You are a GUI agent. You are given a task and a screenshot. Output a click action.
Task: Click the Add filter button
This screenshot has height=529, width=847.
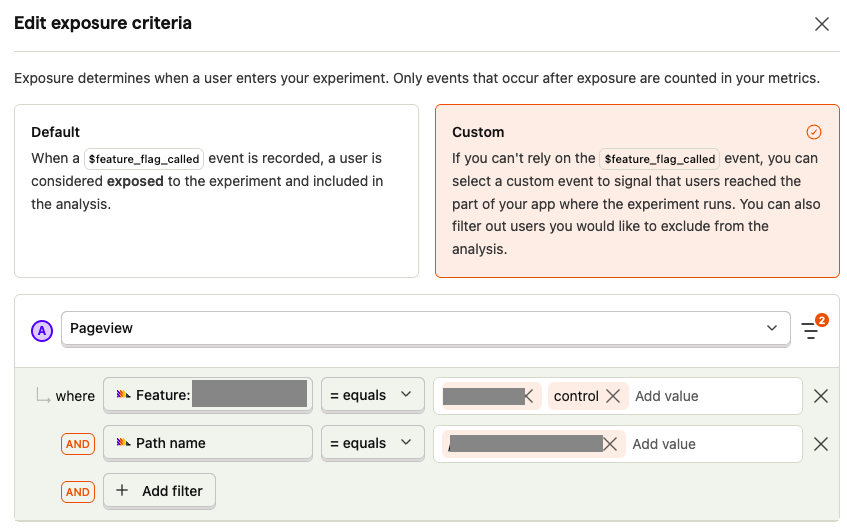(x=159, y=491)
